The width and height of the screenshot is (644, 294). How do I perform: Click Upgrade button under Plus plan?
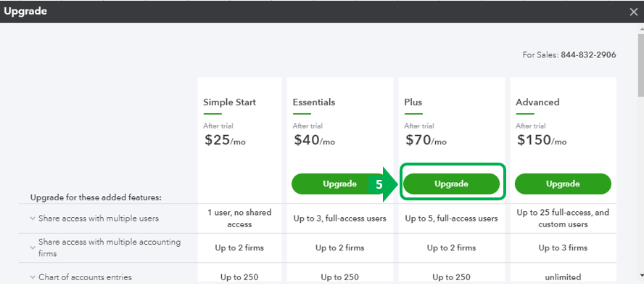(x=451, y=184)
